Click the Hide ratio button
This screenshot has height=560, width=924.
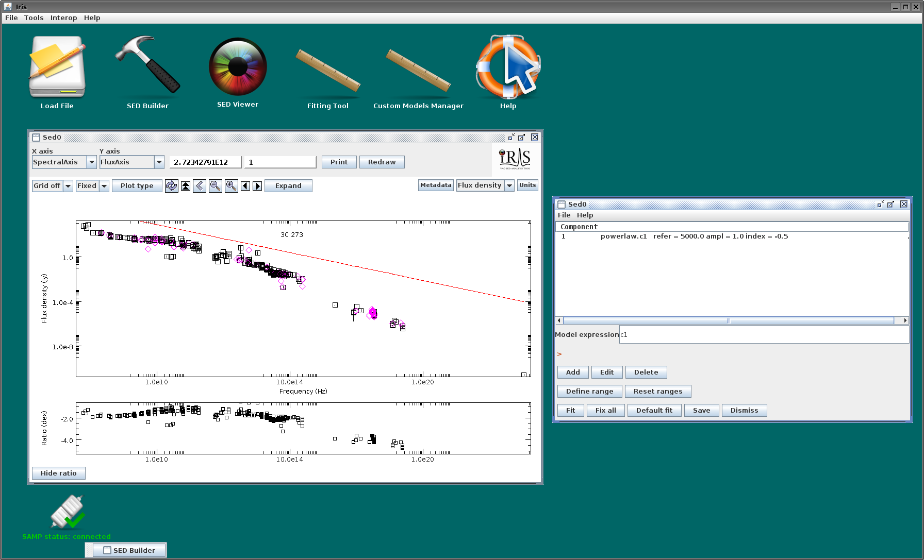point(59,473)
